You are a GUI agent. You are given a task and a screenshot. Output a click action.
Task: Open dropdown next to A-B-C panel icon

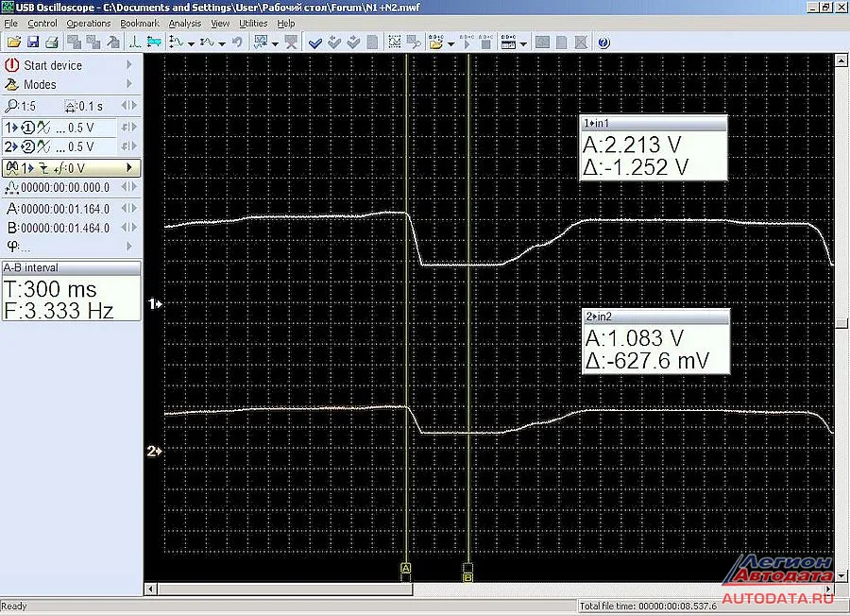(523, 43)
